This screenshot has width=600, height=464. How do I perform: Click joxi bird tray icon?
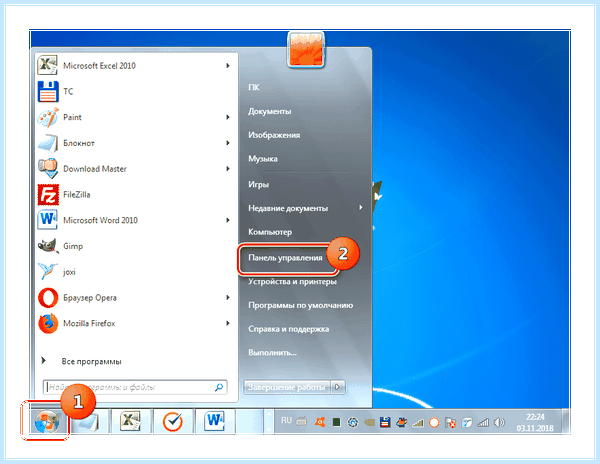(x=467, y=422)
